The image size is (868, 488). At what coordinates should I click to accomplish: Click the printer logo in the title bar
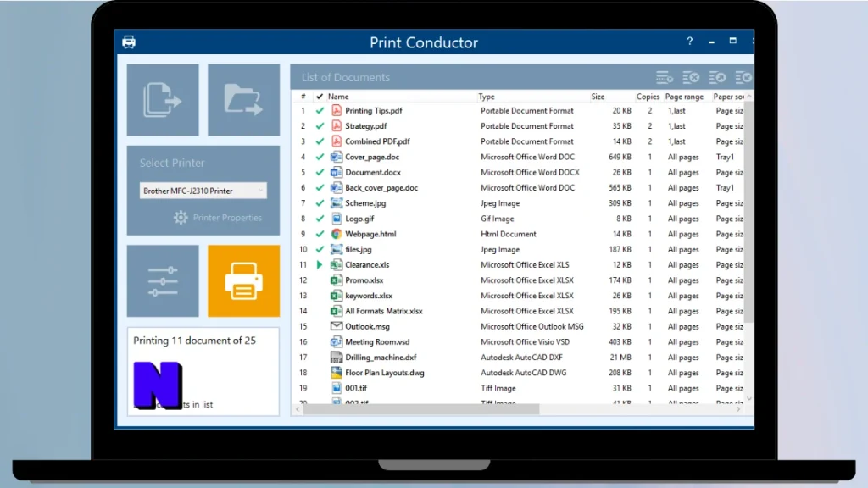click(129, 42)
